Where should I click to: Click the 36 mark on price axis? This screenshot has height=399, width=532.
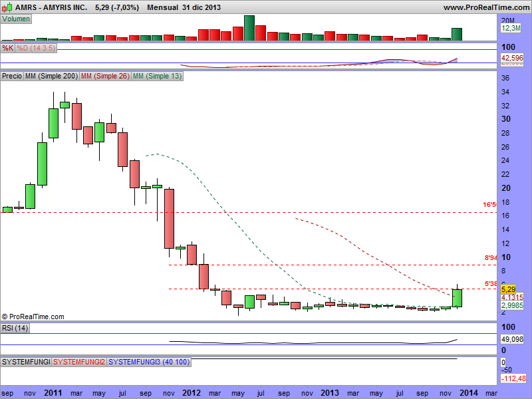505,78
